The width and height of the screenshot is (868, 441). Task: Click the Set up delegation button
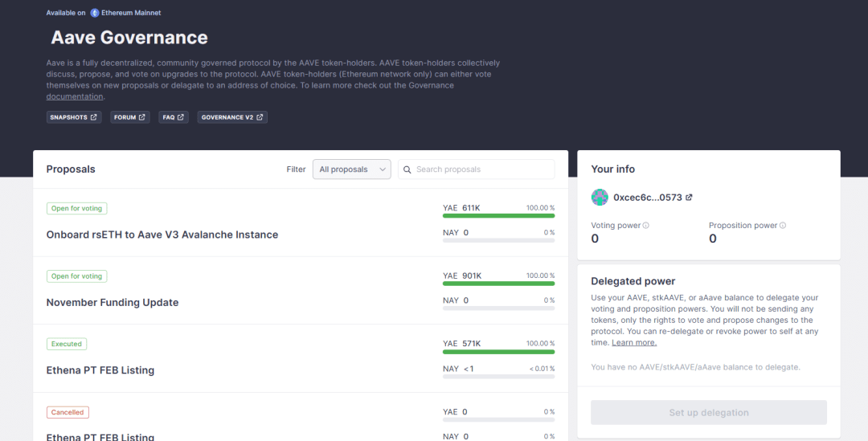(x=709, y=413)
